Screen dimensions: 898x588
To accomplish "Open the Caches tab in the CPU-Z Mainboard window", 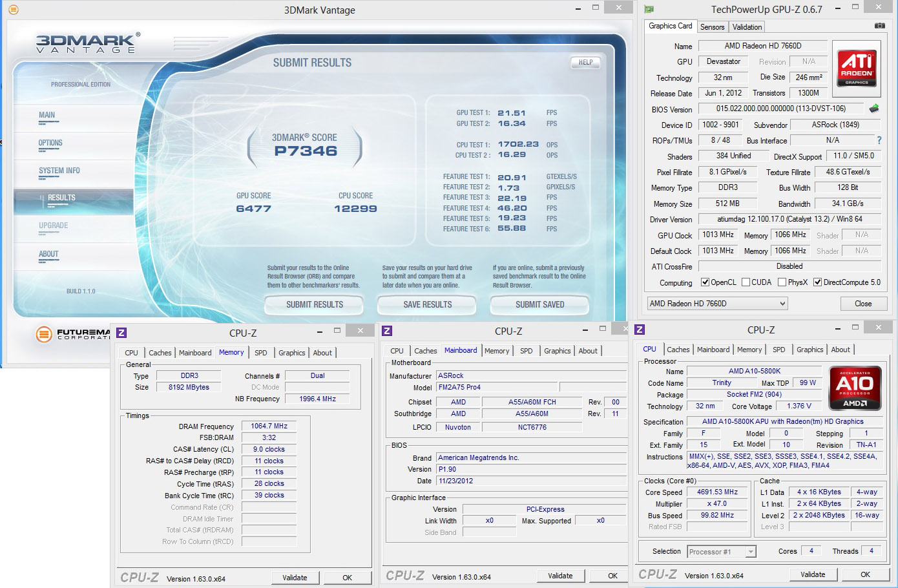I will (425, 351).
